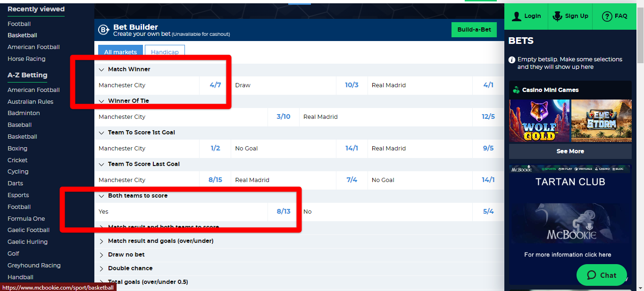Open Basketball in A-Z Betting
The width and height of the screenshot is (644, 291).
tap(22, 137)
